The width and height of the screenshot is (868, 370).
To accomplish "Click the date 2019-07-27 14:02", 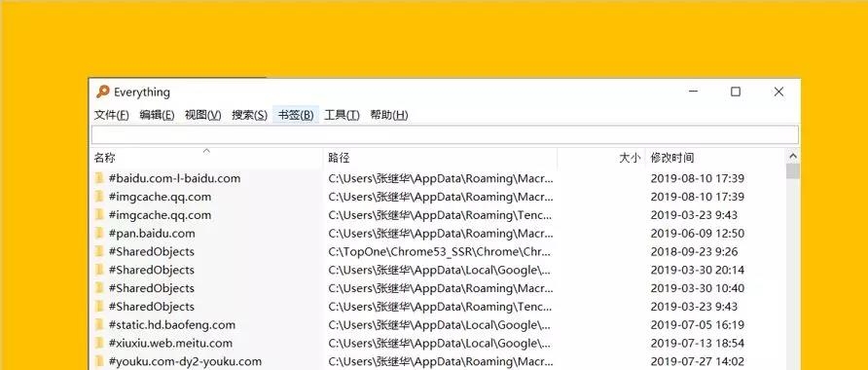I will pyautogui.click(x=698, y=361).
